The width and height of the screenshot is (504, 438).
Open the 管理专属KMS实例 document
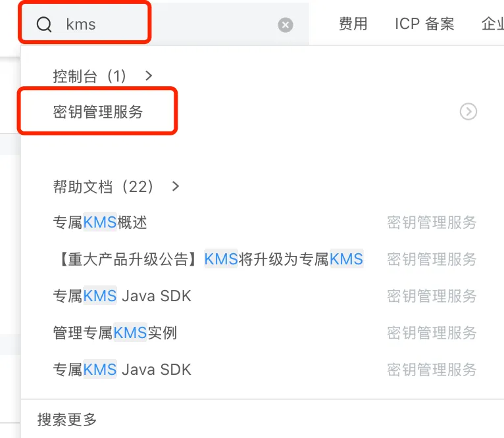coord(115,333)
